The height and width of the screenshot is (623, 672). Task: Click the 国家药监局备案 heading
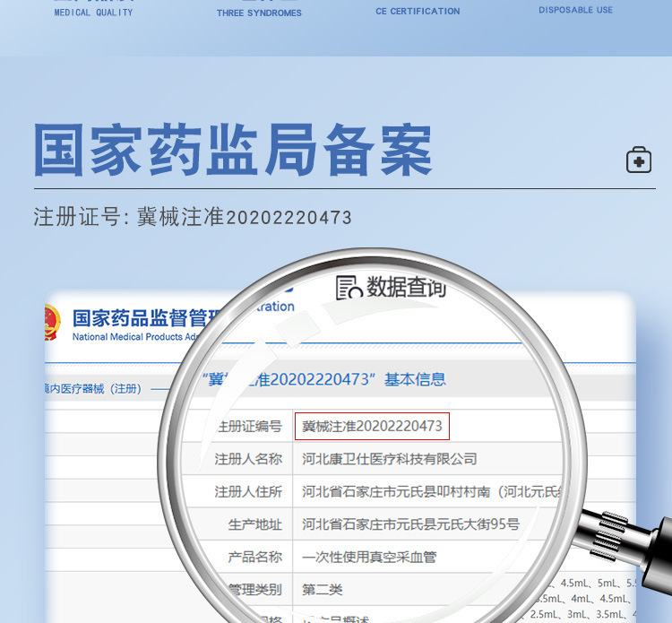coord(233,150)
